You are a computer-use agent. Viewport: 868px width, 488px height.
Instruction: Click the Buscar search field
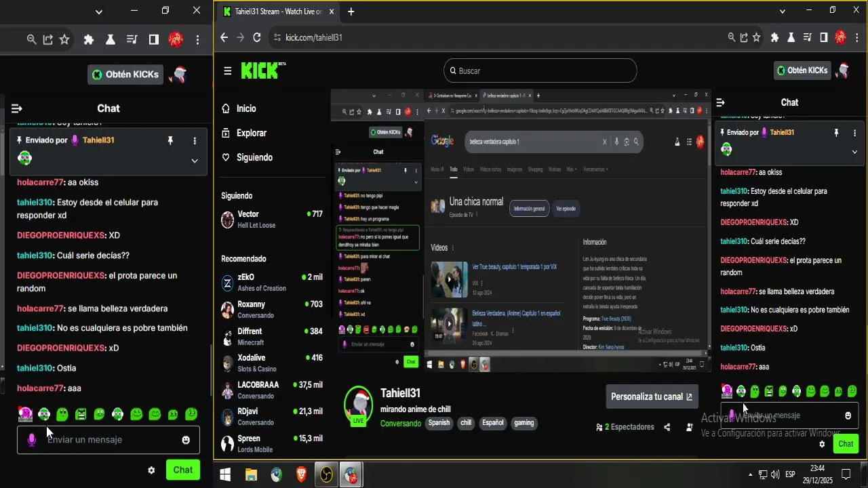pyautogui.click(x=540, y=70)
